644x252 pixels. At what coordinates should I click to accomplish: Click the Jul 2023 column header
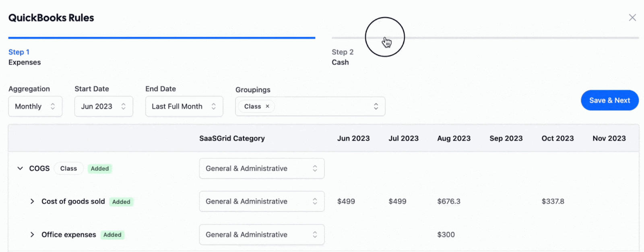(403, 138)
